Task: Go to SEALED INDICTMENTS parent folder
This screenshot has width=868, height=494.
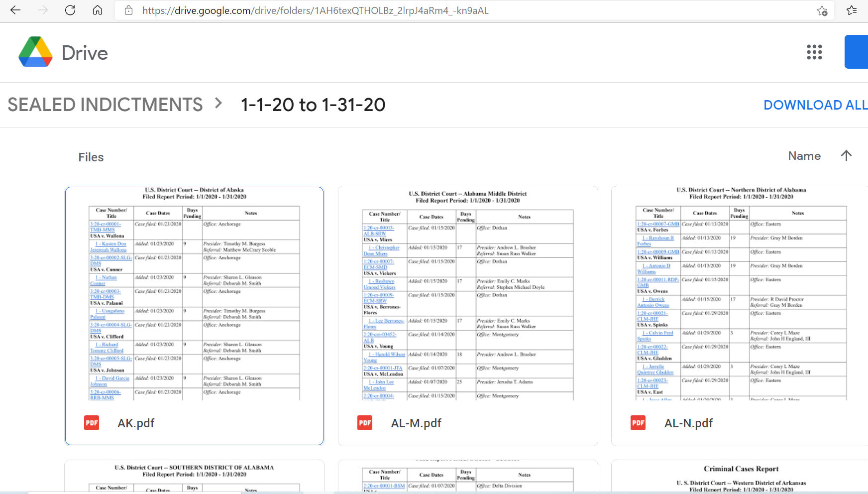Action: click(105, 105)
